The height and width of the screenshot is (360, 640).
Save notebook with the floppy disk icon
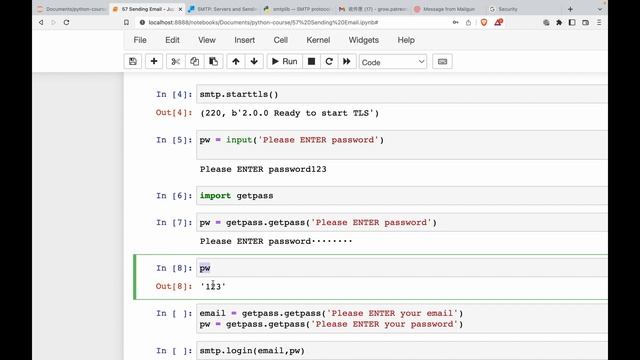(133, 62)
